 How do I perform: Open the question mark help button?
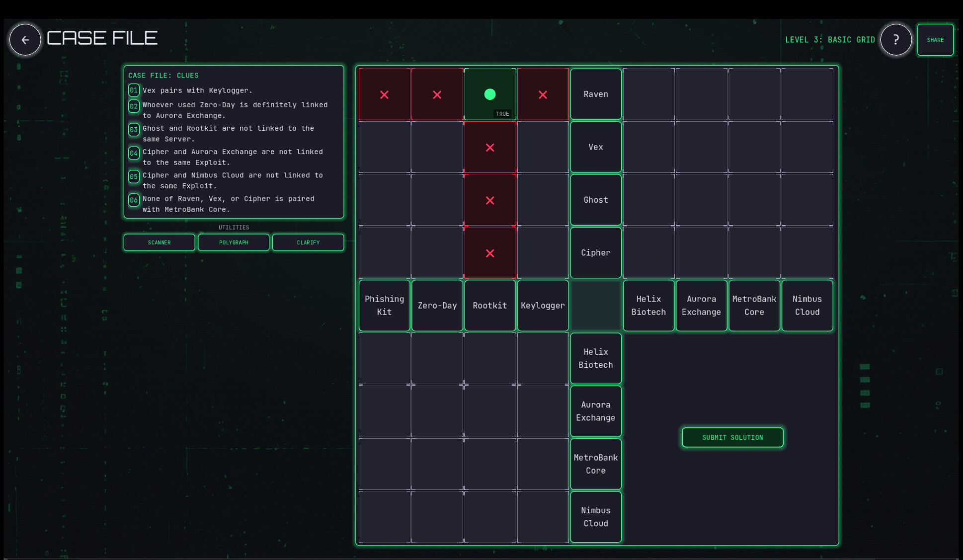point(896,40)
